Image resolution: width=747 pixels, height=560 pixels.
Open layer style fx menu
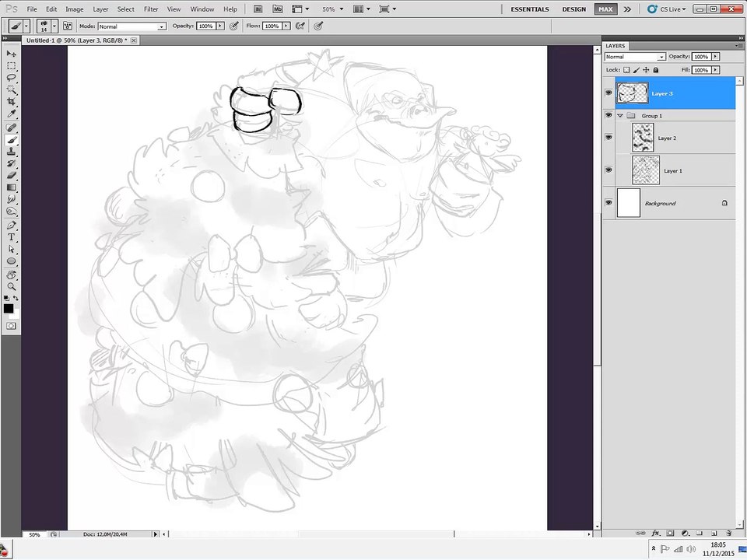(x=655, y=533)
